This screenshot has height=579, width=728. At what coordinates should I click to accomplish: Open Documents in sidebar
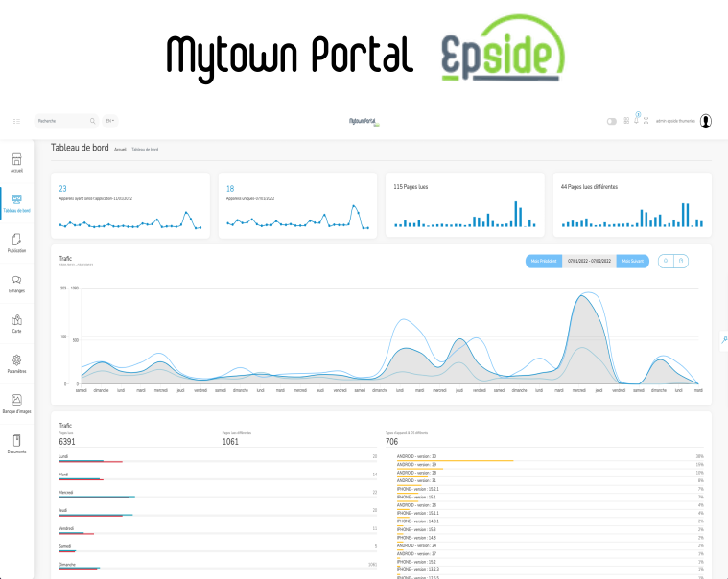coord(16,444)
